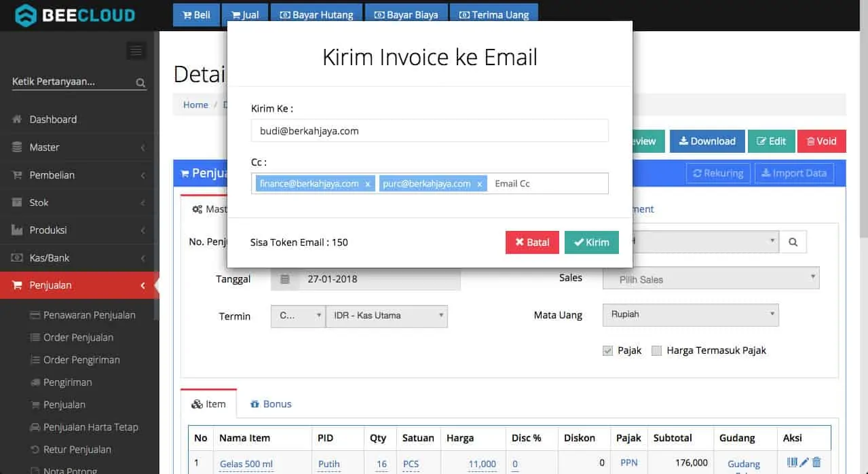Remove finance@berkahjaya.com Cc tag

click(x=367, y=184)
